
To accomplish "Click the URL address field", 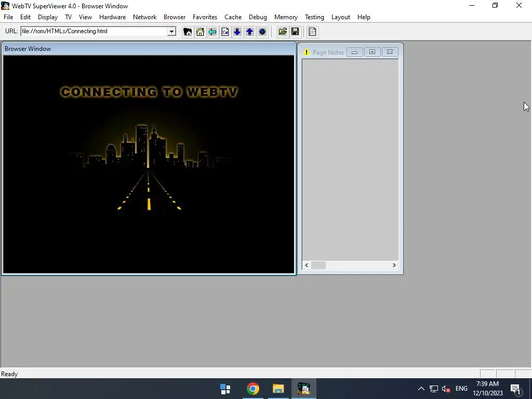I will click(95, 31).
